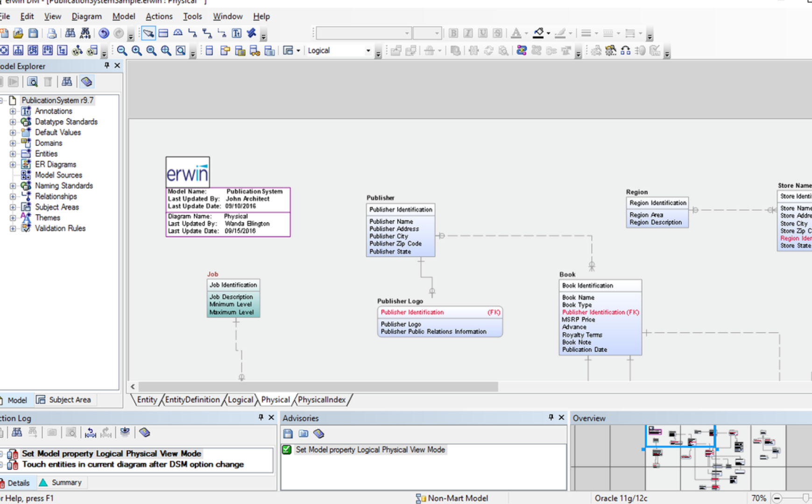Set underline text formatting
Viewport: 812px width, 504px height.
(483, 33)
